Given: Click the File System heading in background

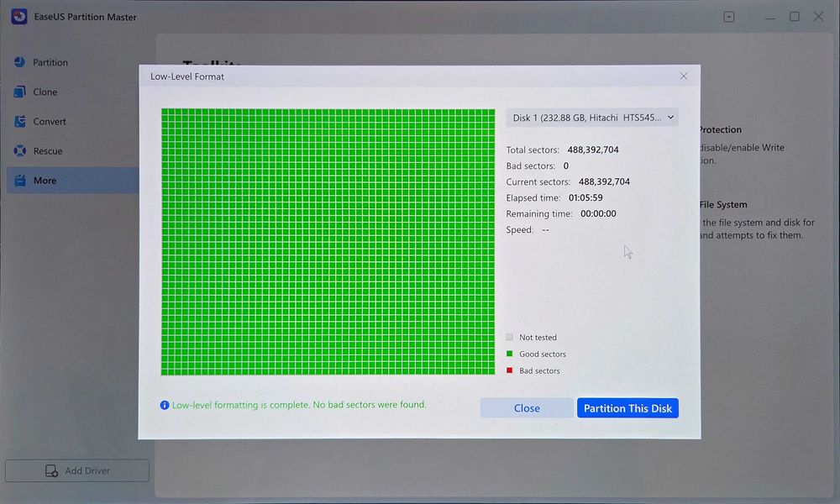Looking at the screenshot, I should click(x=723, y=204).
